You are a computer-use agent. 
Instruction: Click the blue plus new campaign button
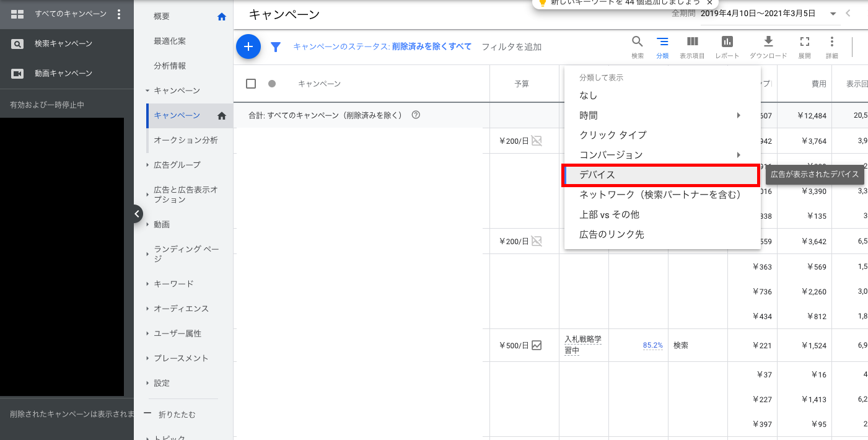pos(248,46)
